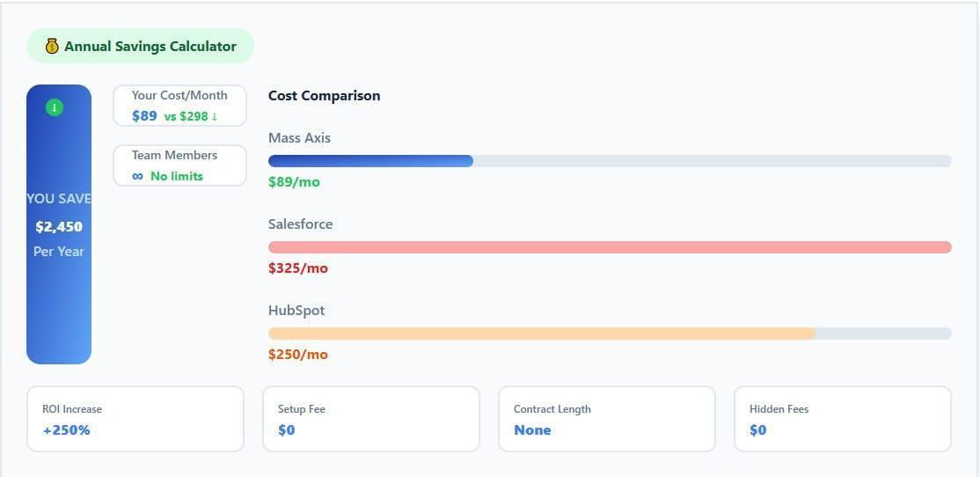Click the No limits text
This screenshot has height=477, width=980.
(x=177, y=176)
